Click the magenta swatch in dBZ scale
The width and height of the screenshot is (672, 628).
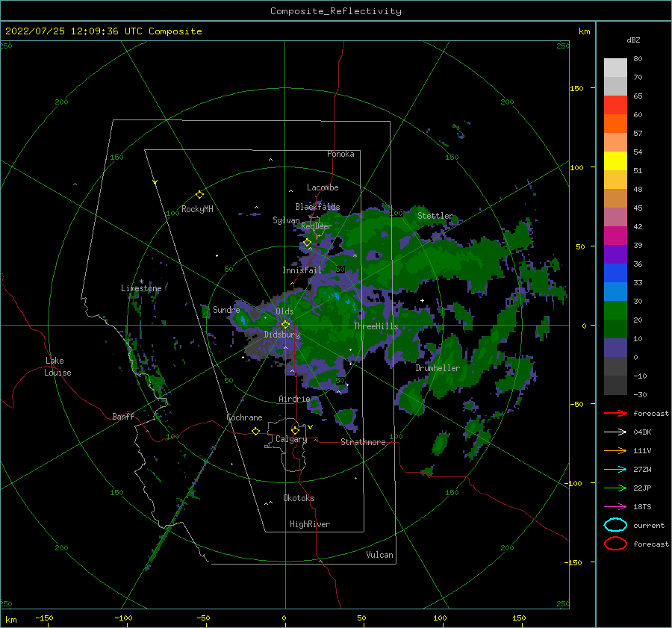coord(615,236)
